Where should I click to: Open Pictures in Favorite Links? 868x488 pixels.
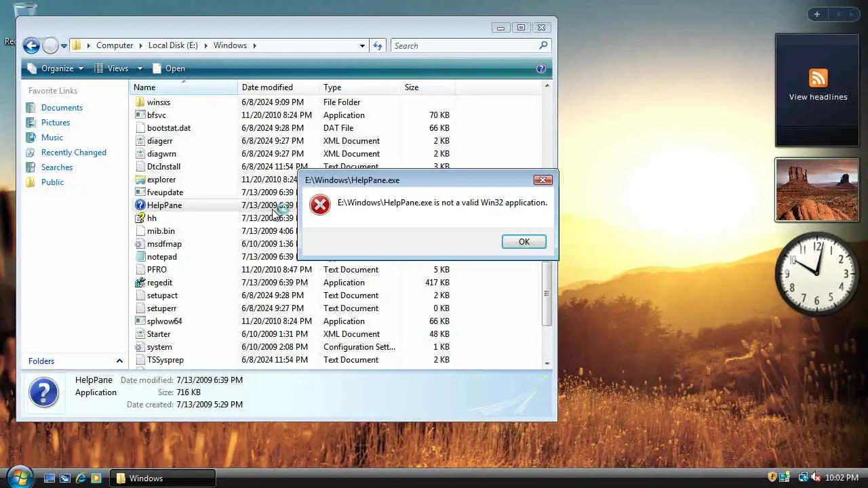pos(56,123)
